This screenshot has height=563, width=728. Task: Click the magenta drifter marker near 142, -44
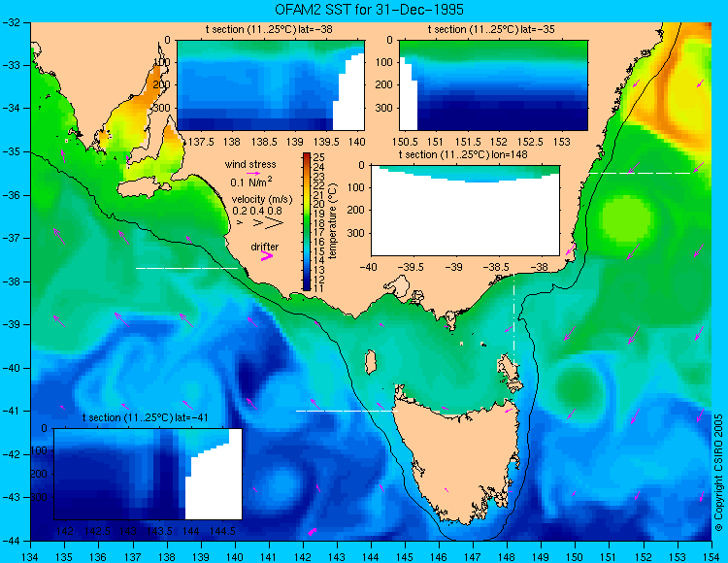click(312, 532)
